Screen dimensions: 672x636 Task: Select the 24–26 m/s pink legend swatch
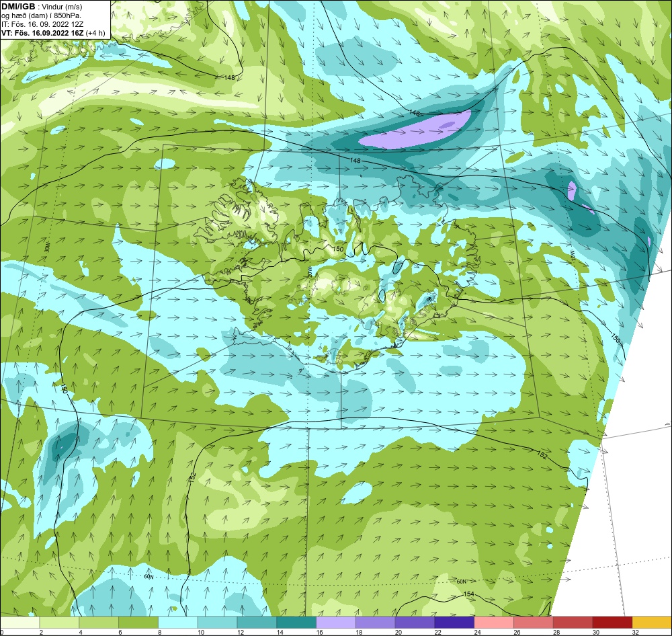coord(494,623)
